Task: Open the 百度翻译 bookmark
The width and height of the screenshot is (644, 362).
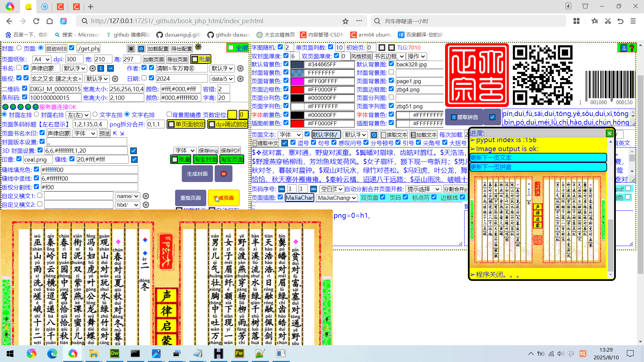Action: tap(421, 35)
